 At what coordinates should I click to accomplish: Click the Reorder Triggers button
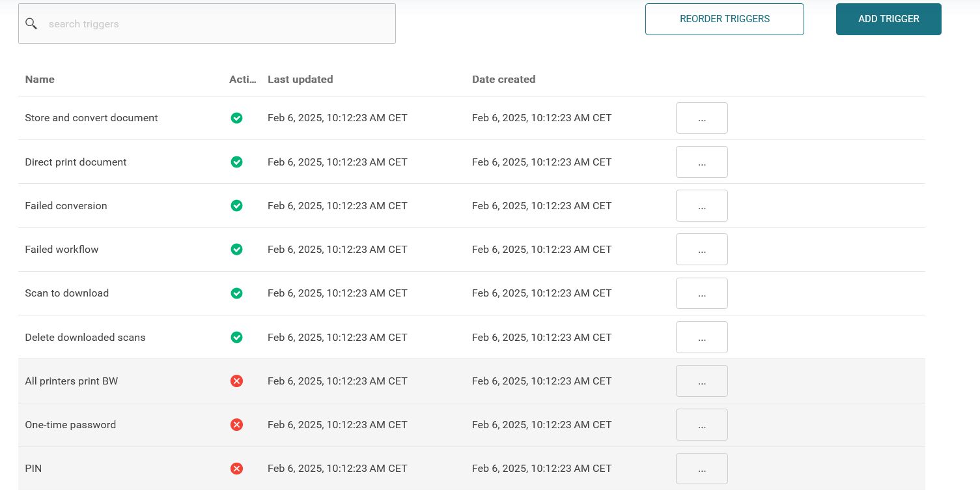point(724,19)
